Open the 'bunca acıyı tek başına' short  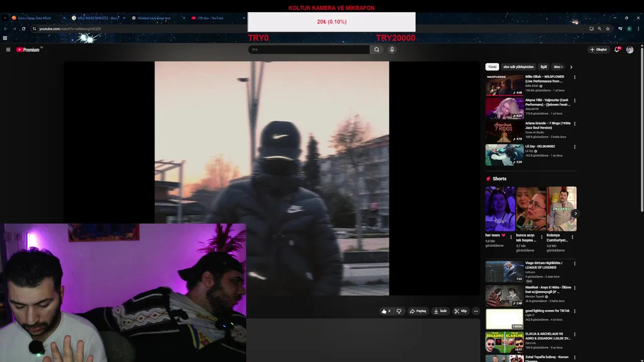[531, 209]
